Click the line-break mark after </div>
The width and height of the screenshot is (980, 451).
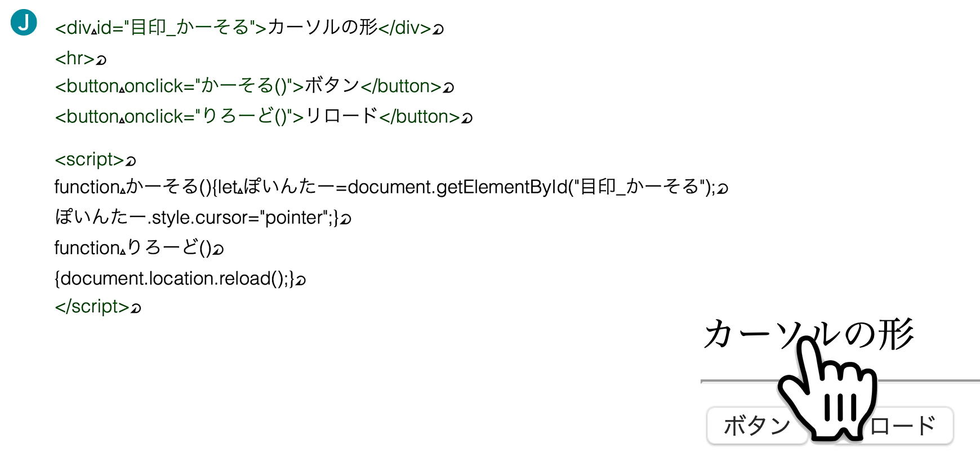438,29
